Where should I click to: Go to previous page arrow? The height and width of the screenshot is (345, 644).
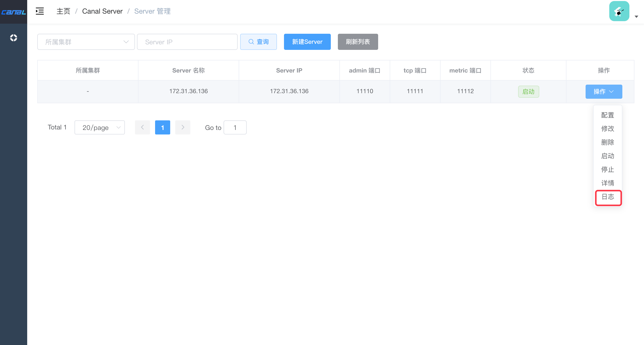[x=142, y=127]
